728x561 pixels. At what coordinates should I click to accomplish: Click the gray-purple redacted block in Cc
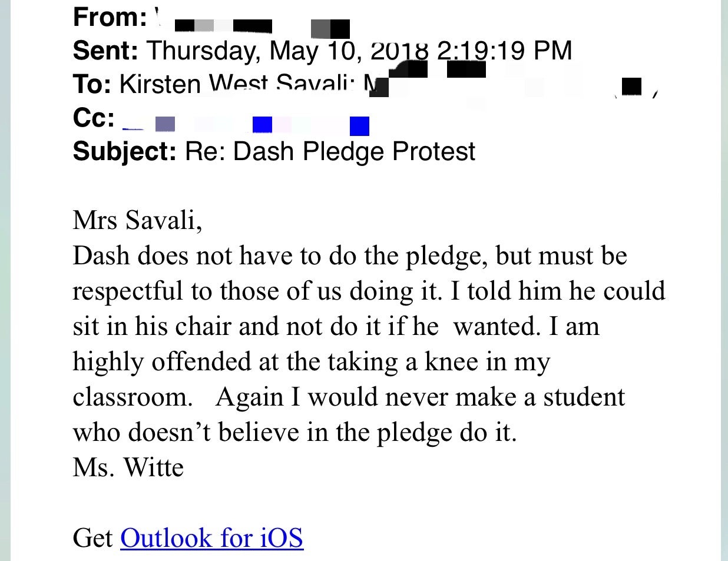tap(166, 124)
